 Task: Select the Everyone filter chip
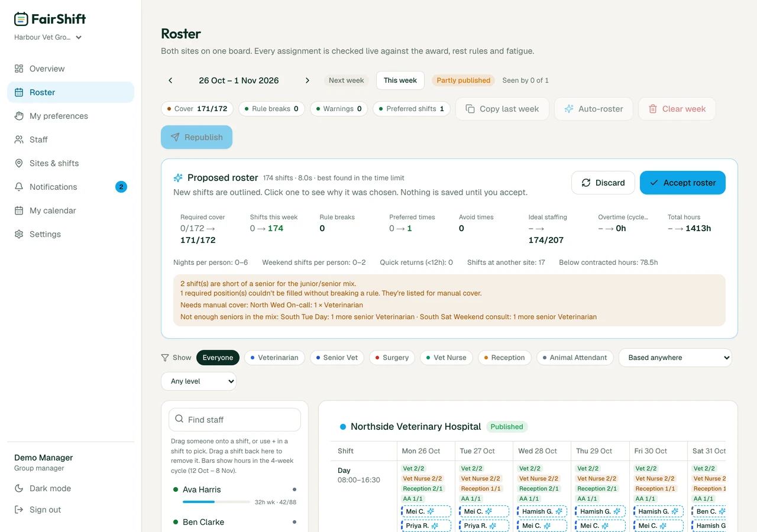(x=218, y=358)
